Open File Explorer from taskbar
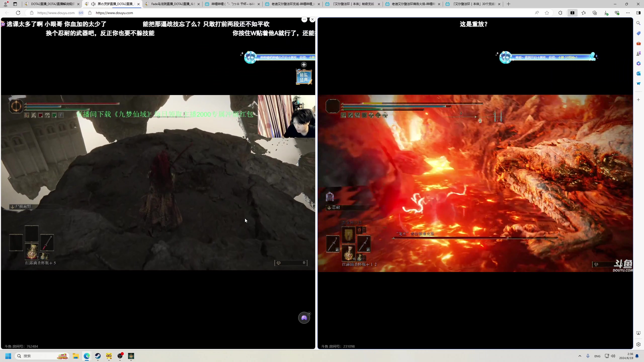 pyautogui.click(x=76, y=356)
